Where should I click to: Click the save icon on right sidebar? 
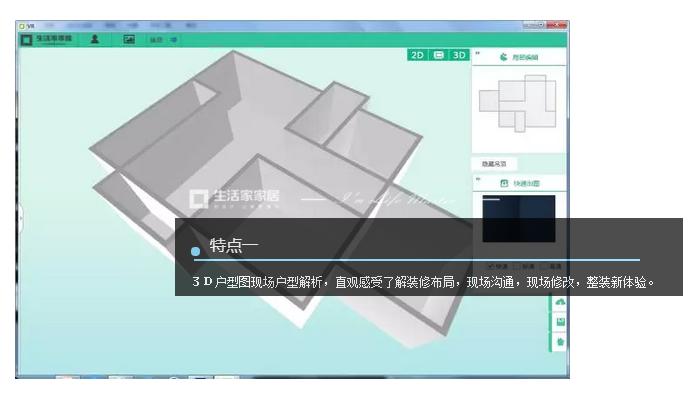click(x=560, y=321)
